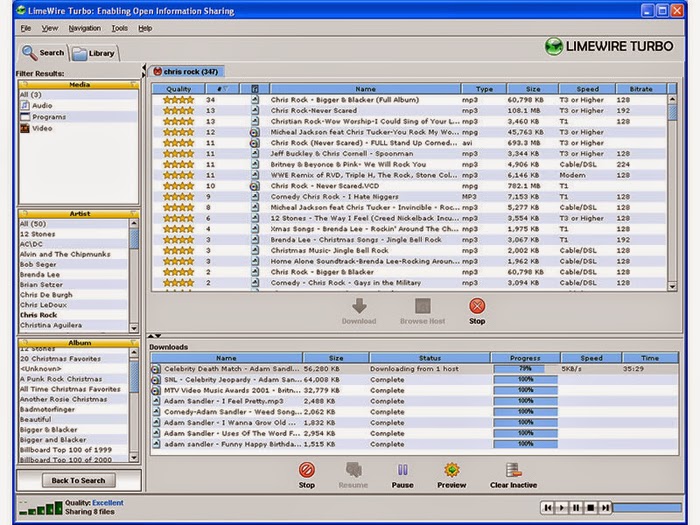This screenshot has width=700, height=525.
Task: Click the 79% download progress bar
Action: coord(525,369)
